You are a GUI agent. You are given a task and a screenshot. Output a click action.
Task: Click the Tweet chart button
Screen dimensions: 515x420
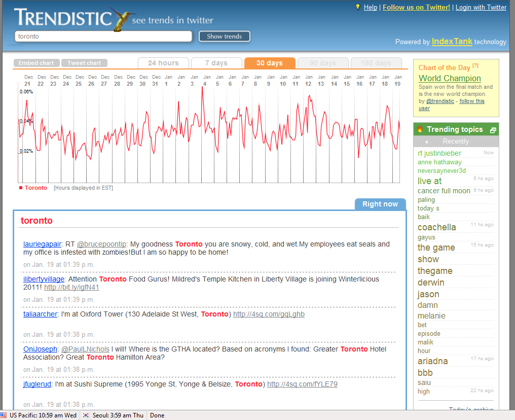click(x=84, y=63)
